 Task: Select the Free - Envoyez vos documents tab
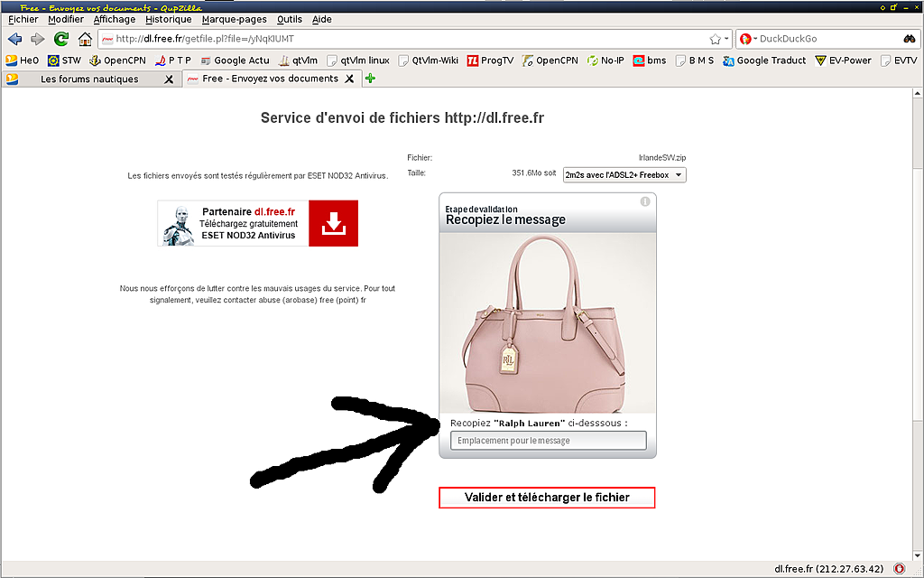[x=270, y=79]
